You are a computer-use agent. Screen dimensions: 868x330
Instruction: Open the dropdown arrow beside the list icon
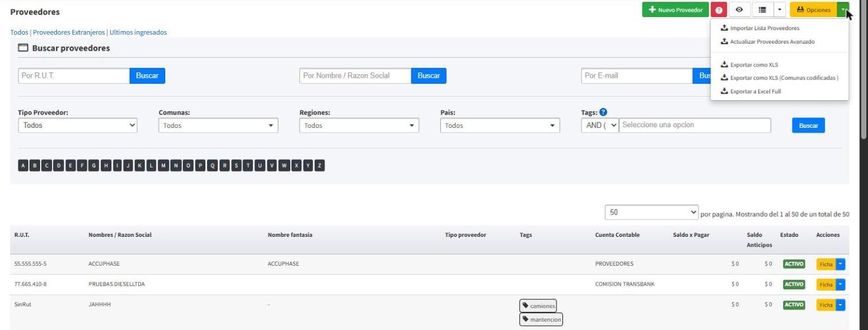(x=780, y=10)
